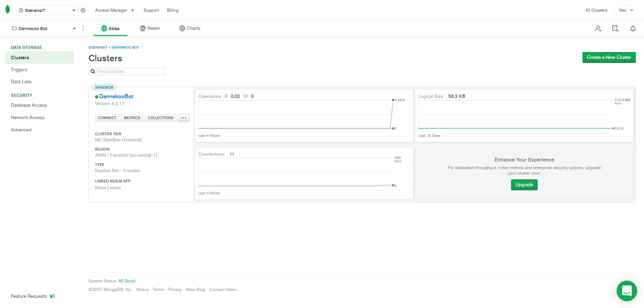
Task: Switch to the Charts tab
Action: coord(190,28)
